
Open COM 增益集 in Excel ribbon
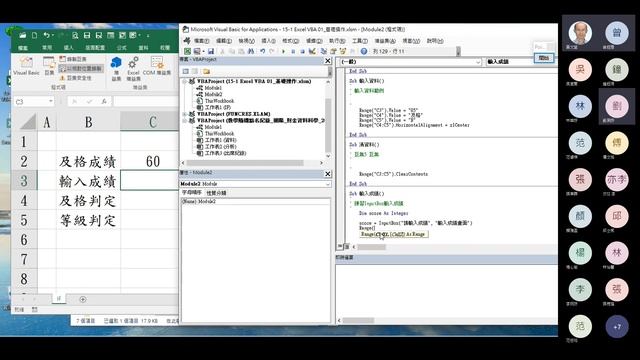point(157,66)
